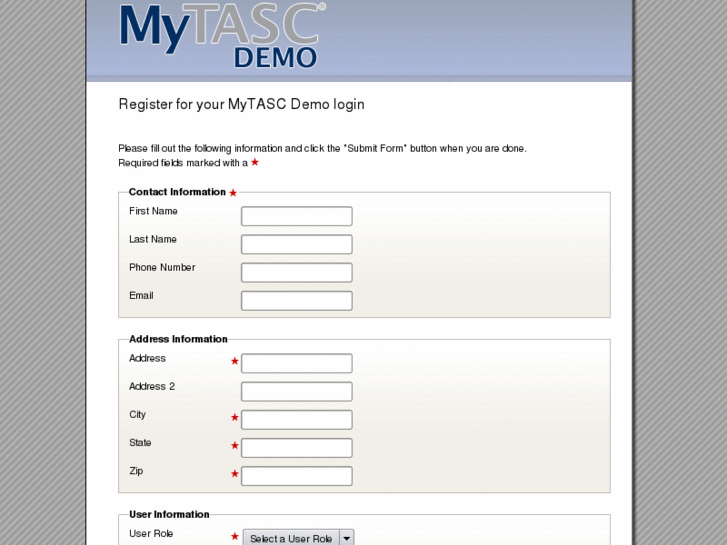This screenshot has width=727, height=545.
Task: Click the Email label
Action: [x=141, y=296]
